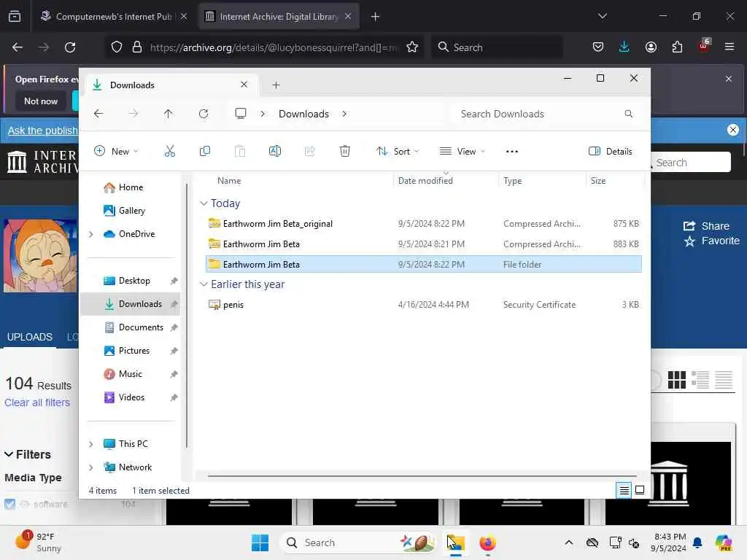The height and width of the screenshot is (560, 747).
Task: Open the UPLOADS tab on Archive page
Action: pyautogui.click(x=29, y=337)
